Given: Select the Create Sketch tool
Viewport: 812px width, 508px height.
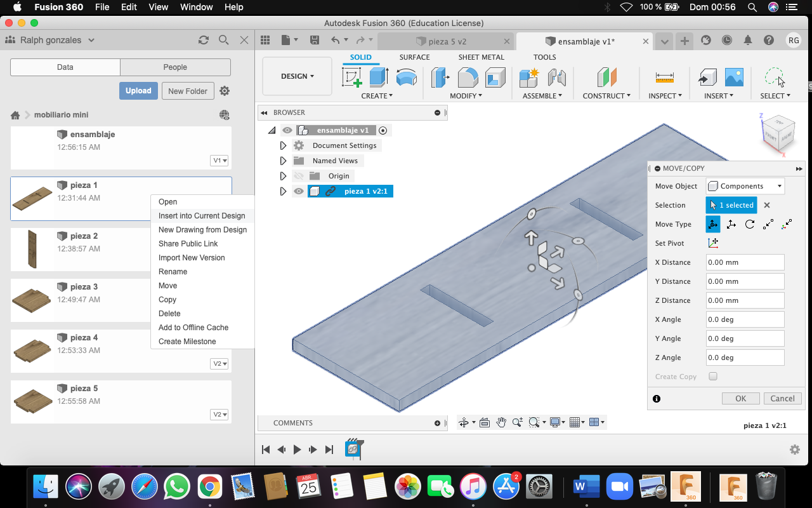Looking at the screenshot, I should [x=351, y=77].
